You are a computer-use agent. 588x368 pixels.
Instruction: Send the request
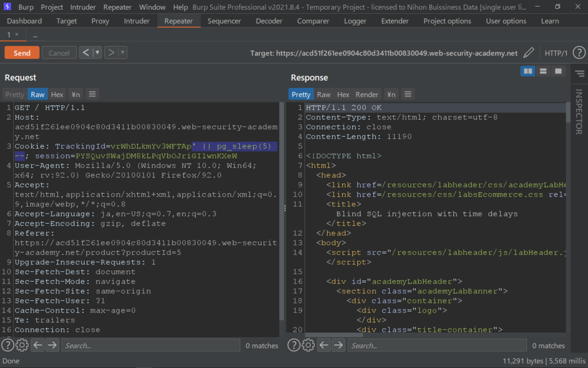[22, 53]
